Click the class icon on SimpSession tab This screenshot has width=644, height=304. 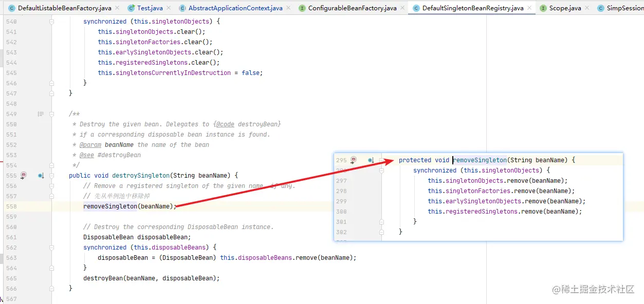click(601, 8)
